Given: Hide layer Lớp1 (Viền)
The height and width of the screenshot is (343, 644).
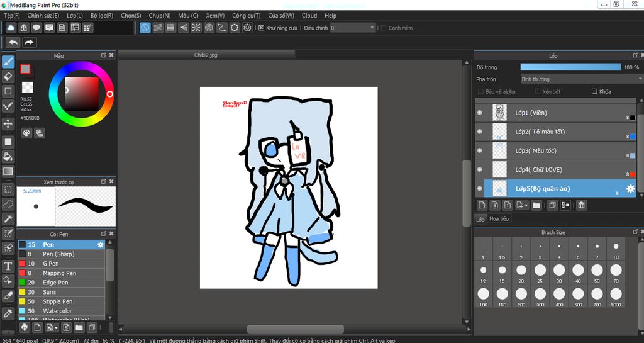Looking at the screenshot, I should (480, 113).
